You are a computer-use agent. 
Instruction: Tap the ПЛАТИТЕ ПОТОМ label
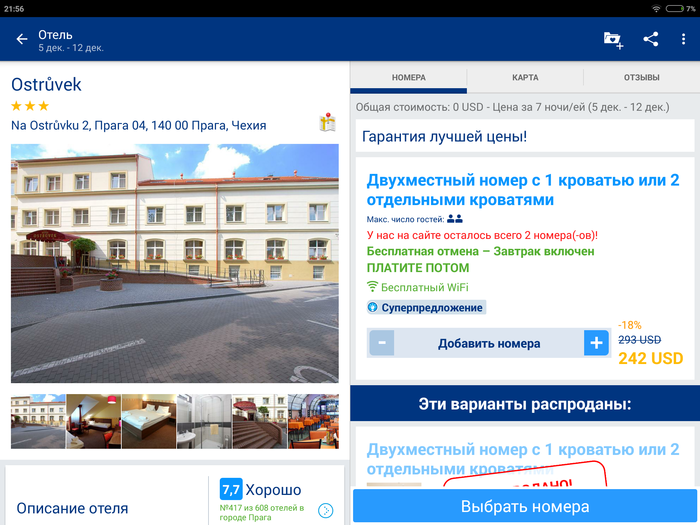(418, 268)
